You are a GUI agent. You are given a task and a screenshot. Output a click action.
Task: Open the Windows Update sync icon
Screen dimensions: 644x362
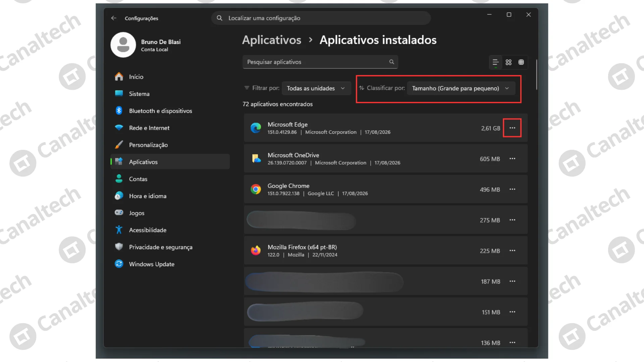[x=119, y=264]
